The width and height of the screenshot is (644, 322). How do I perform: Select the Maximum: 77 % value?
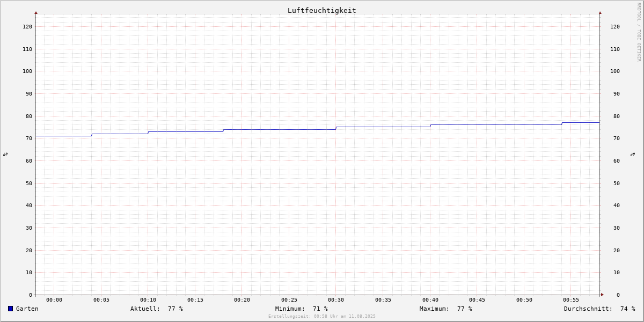click(x=446, y=309)
